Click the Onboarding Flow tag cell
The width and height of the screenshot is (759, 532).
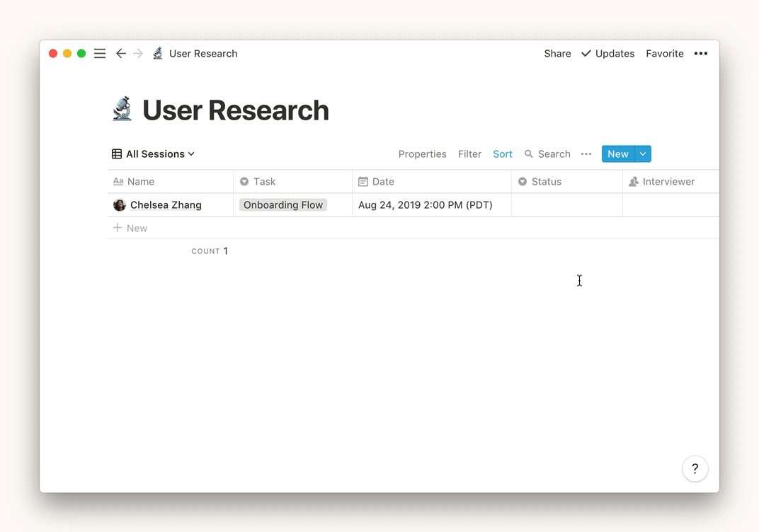(283, 205)
